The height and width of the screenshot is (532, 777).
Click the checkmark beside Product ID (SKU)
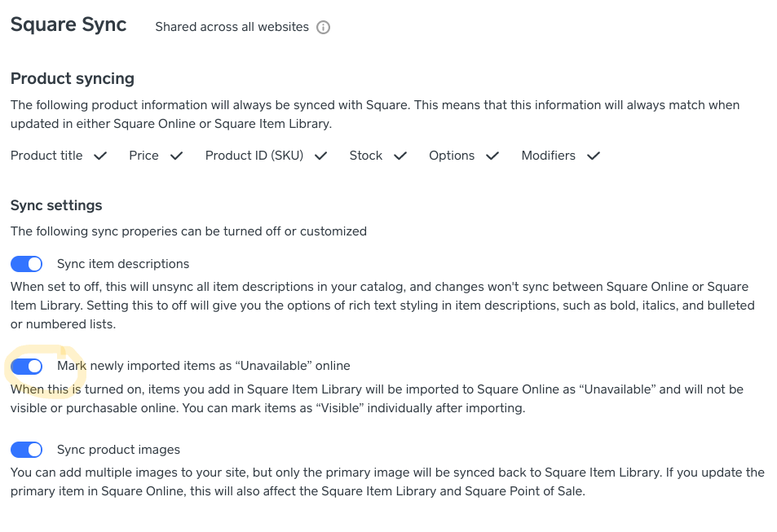tap(320, 156)
